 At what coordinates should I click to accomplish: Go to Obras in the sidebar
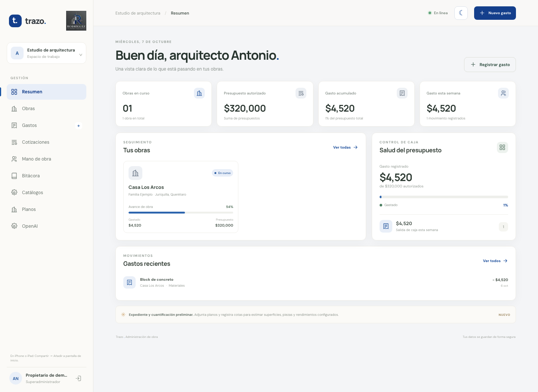[46, 109]
